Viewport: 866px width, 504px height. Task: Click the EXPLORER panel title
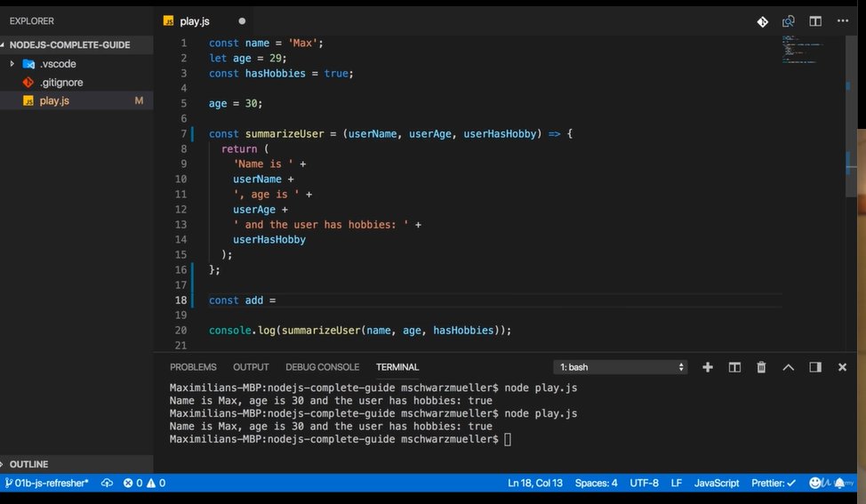click(x=31, y=21)
